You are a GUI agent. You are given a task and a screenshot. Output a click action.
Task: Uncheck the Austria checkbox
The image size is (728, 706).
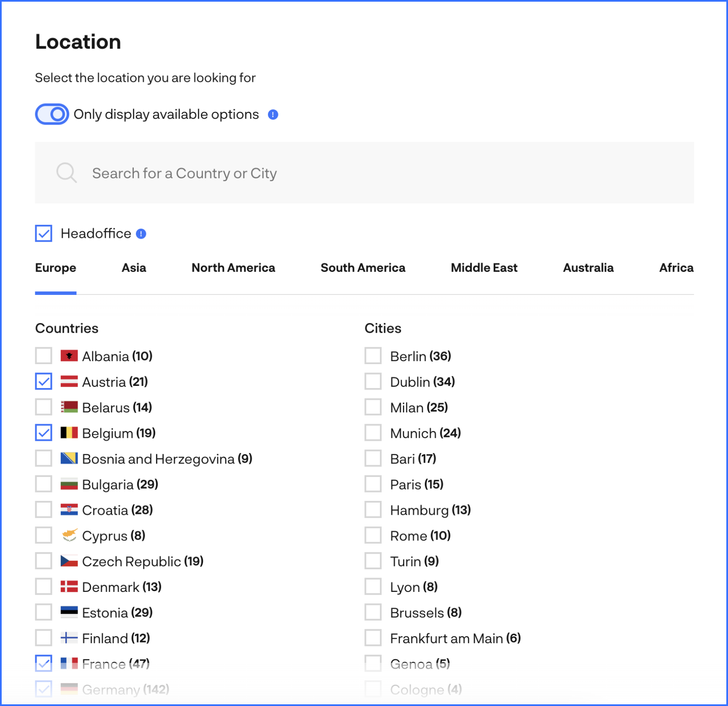44,381
